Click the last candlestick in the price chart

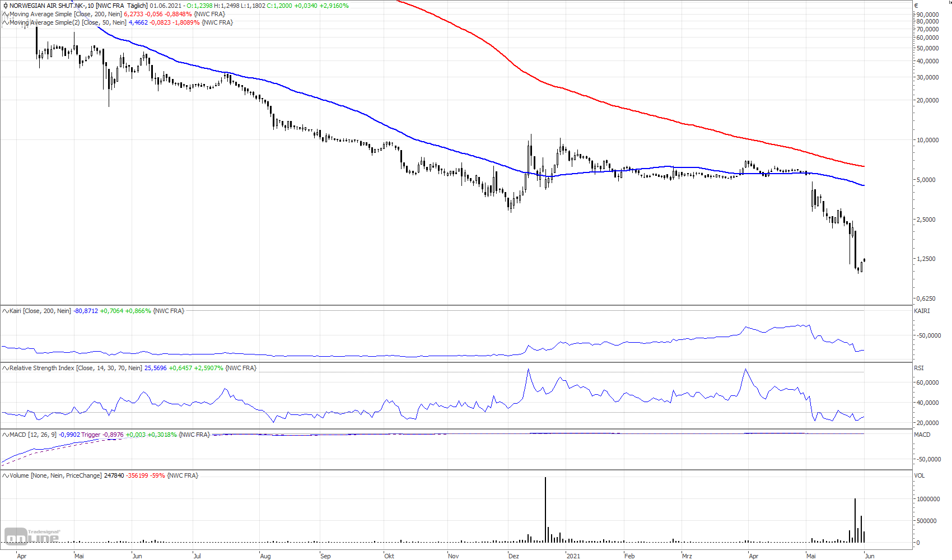pos(865,260)
